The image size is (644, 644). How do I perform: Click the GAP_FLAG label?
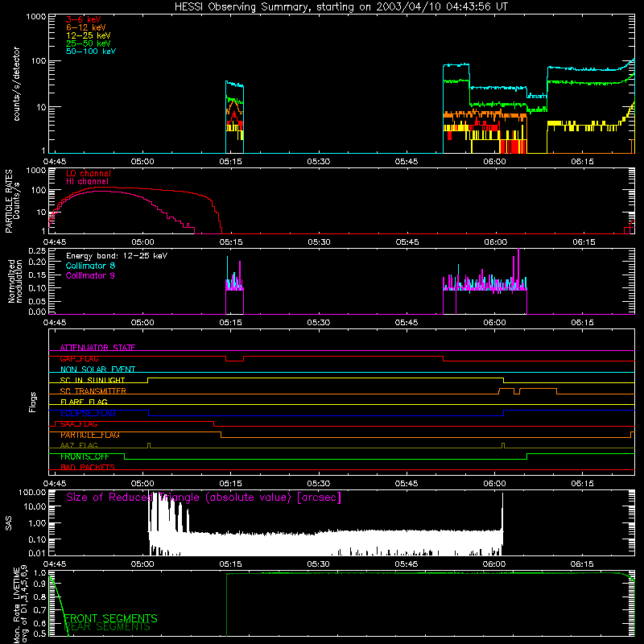[x=79, y=358]
